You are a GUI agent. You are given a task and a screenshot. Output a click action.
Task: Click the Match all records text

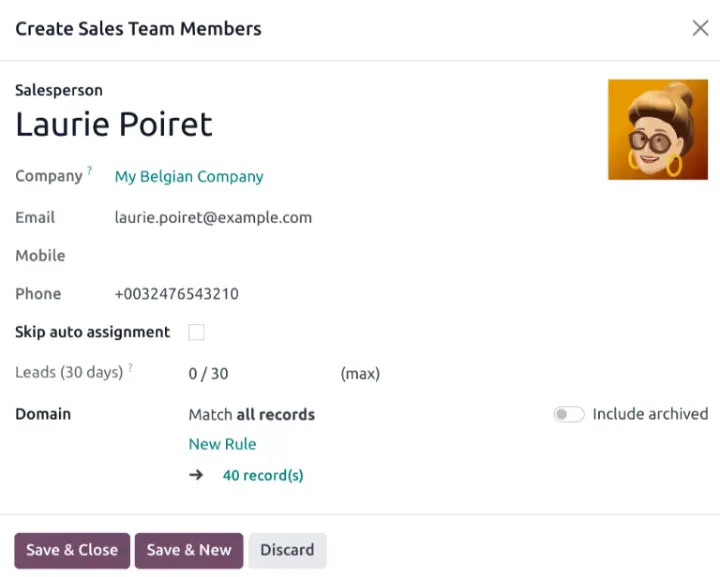click(x=251, y=414)
